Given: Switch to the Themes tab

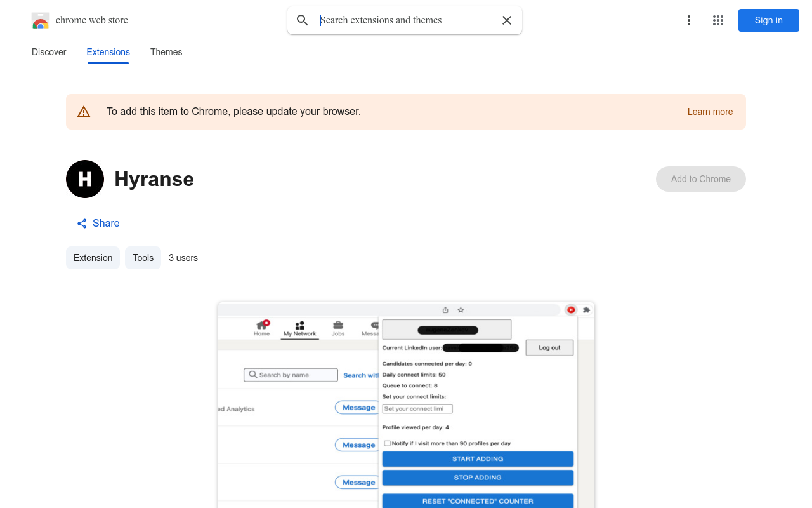Looking at the screenshot, I should click(166, 52).
